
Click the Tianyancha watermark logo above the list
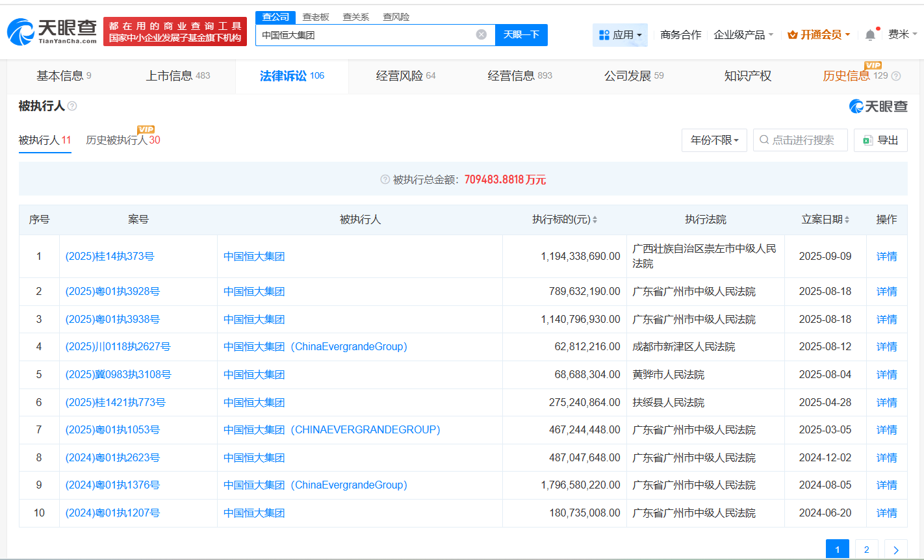878,106
